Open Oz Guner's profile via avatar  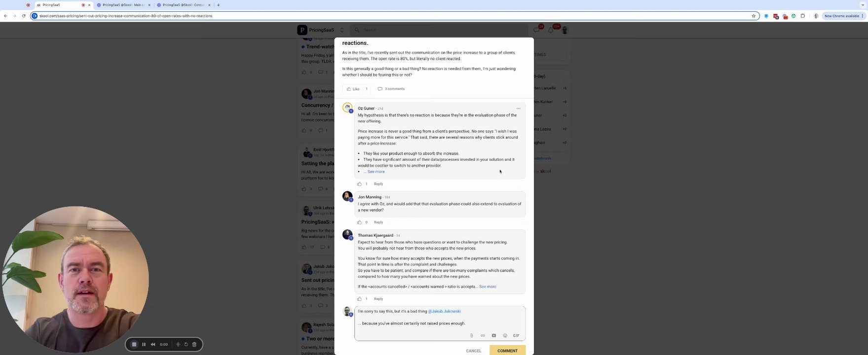pos(347,107)
